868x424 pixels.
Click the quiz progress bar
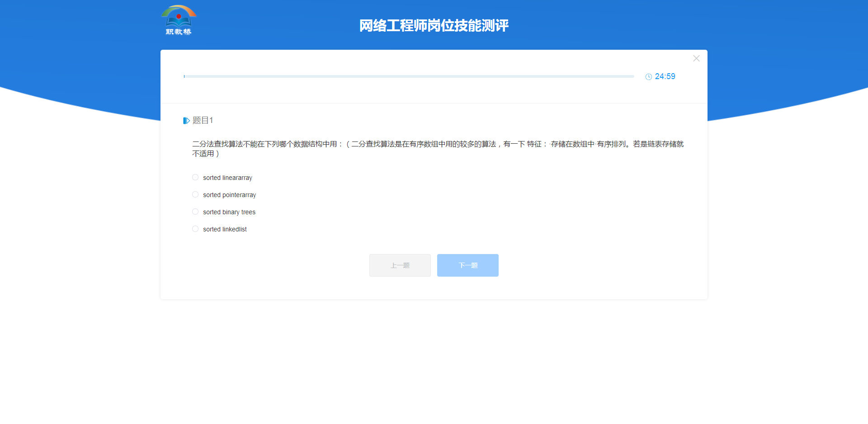click(x=409, y=76)
